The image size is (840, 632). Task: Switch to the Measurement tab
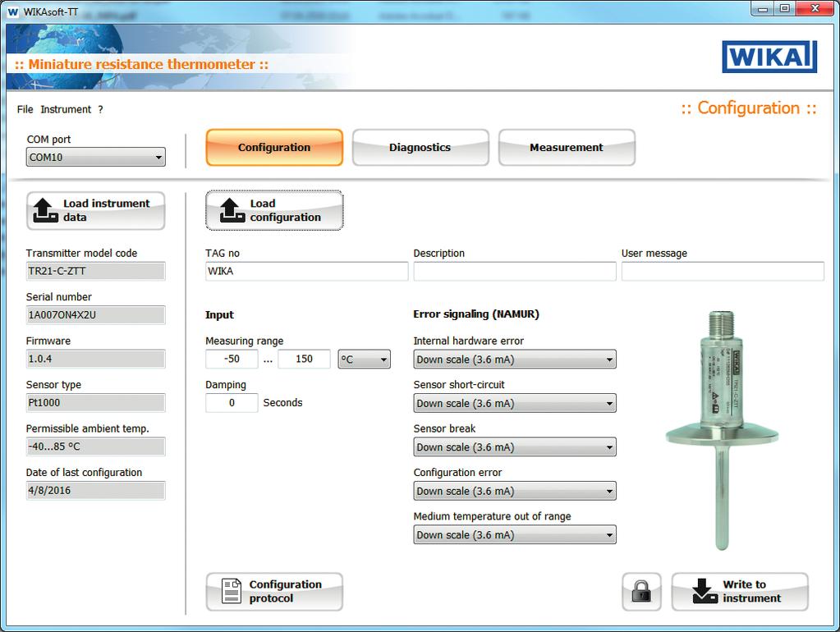click(x=567, y=147)
